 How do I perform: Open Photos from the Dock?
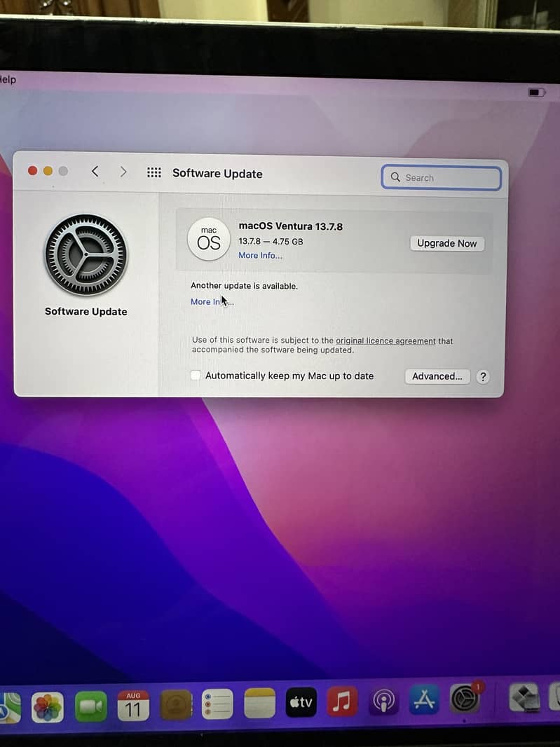tap(47, 707)
